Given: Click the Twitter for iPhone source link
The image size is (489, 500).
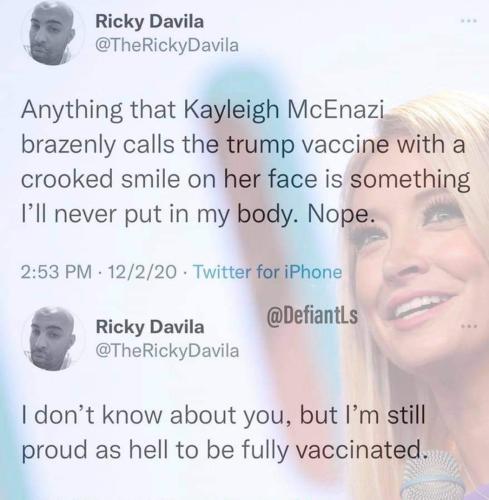Looking at the screenshot, I should (x=268, y=272).
